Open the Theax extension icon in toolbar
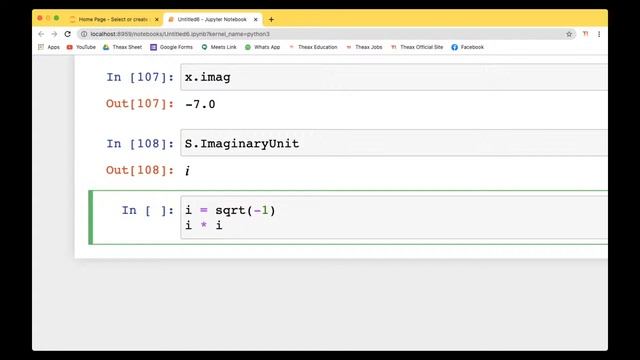 (x=585, y=34)
